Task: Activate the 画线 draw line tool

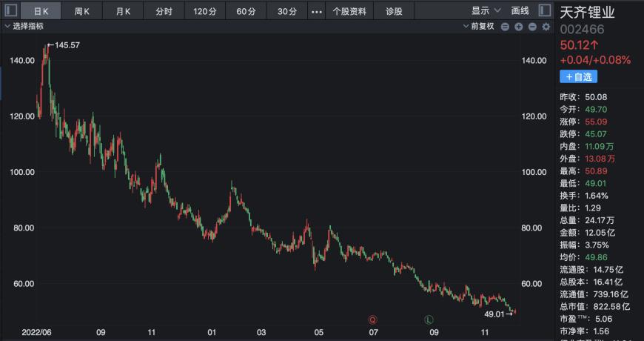Action: (520, 11)
